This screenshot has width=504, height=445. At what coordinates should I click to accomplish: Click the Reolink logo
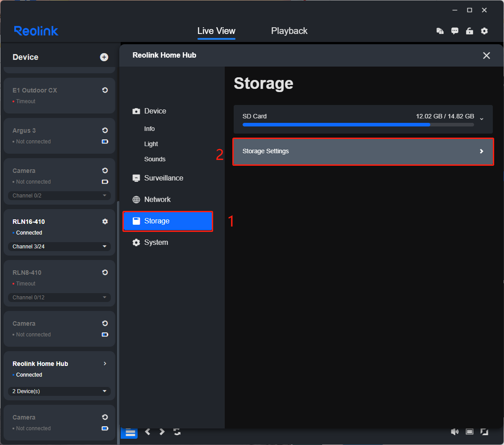tap(36, 31)
